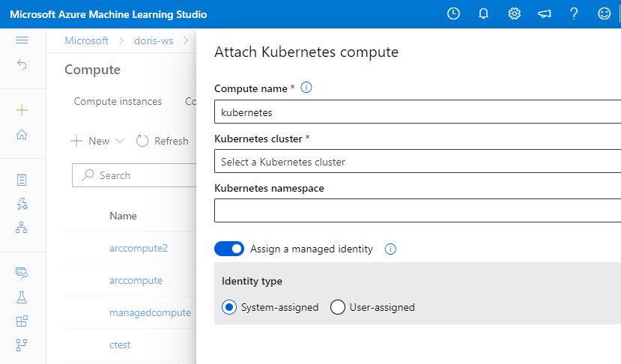This screenshot has height=364, width=621.
Task: Go to Home in left sidebar
Action: 22,135
